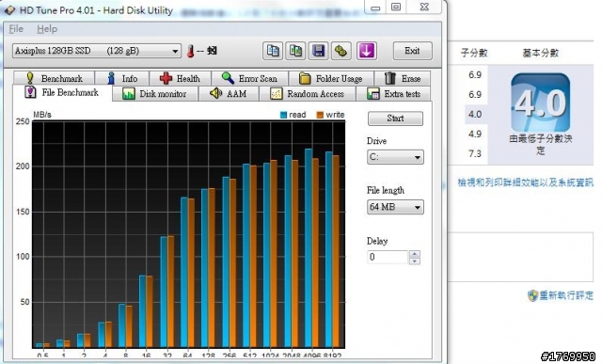Click the thermometer temperature icon

coord(190,51)
